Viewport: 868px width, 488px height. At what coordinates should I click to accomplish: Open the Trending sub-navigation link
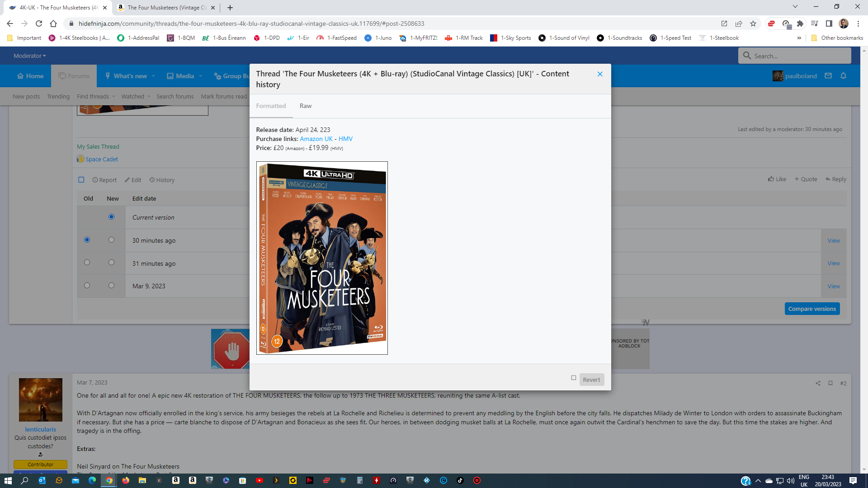[x=58, y=96]
